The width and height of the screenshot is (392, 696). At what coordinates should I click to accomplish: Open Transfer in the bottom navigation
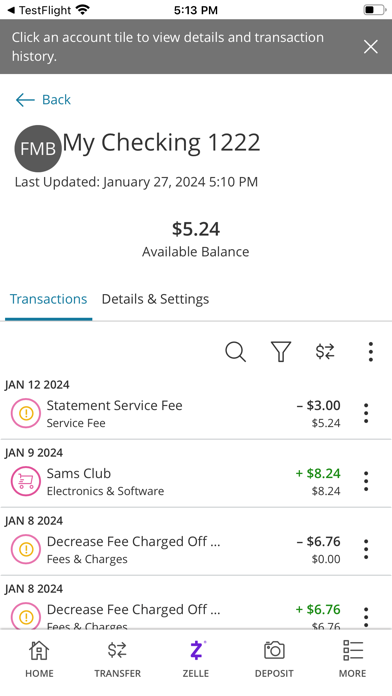point(117,659)
